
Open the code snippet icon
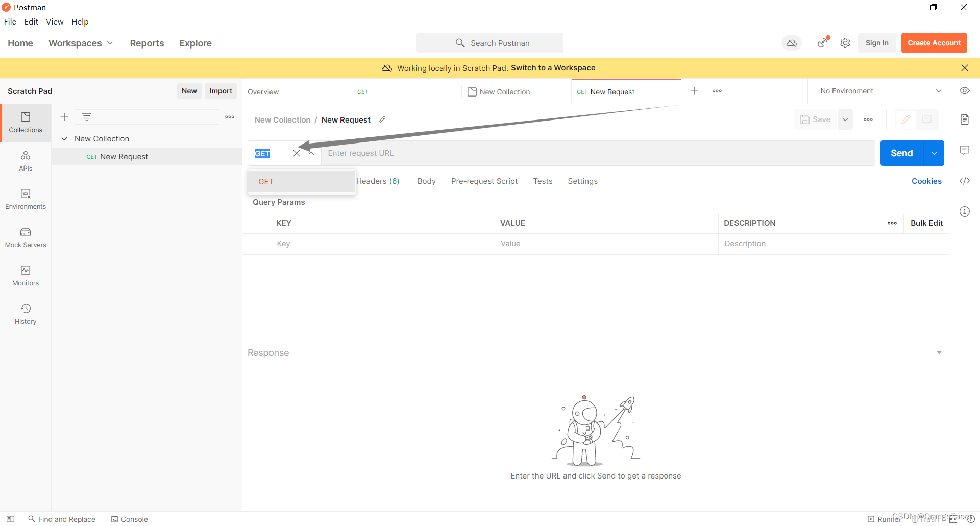[965, 181]
